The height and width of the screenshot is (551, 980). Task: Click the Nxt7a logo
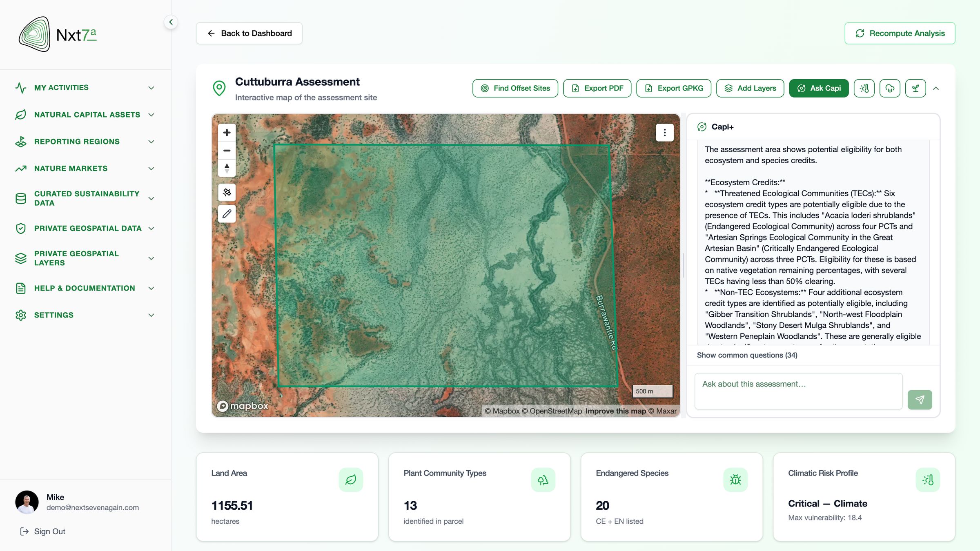[58, 35]
